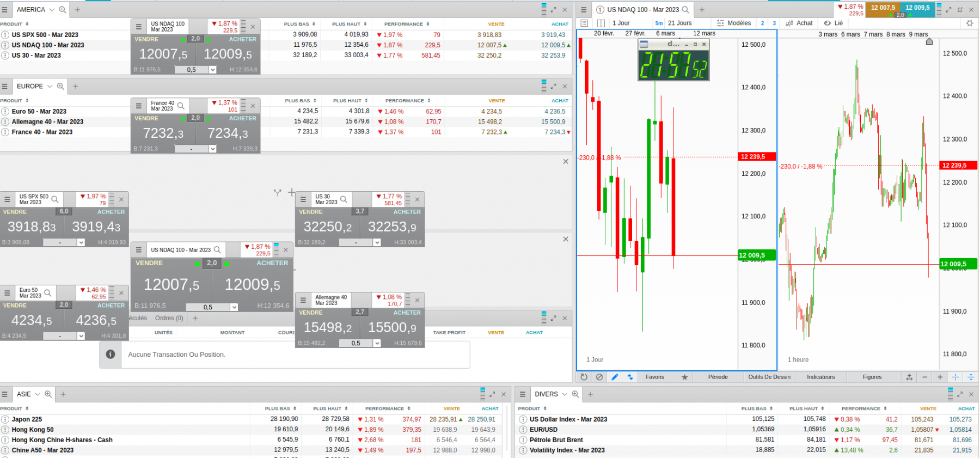Open chart panel hamburger menu
980x458 pixels.
pyautogui.click(x=584, y=10)
